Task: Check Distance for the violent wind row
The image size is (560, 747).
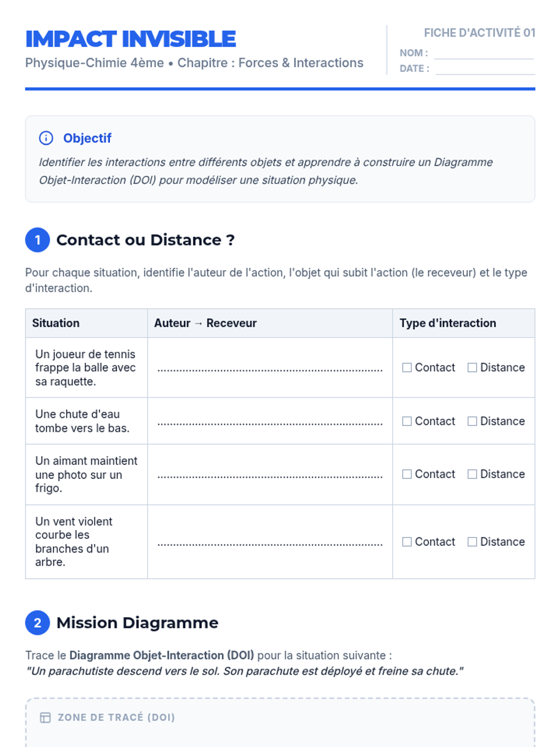Action: point(472,542)
